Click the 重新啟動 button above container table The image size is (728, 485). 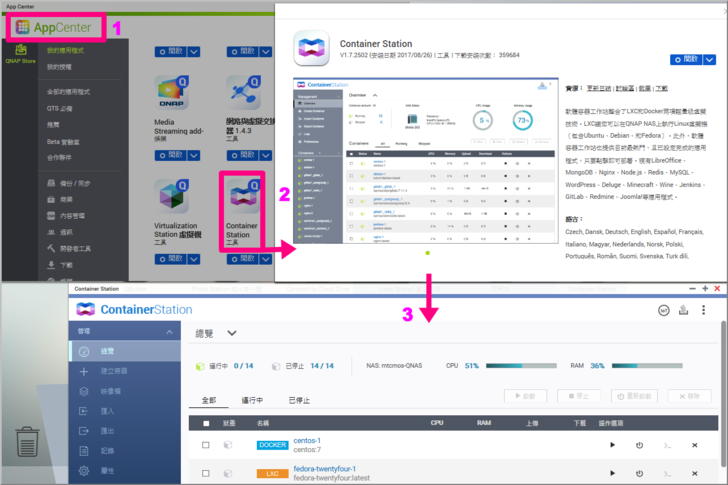point(634,396)
